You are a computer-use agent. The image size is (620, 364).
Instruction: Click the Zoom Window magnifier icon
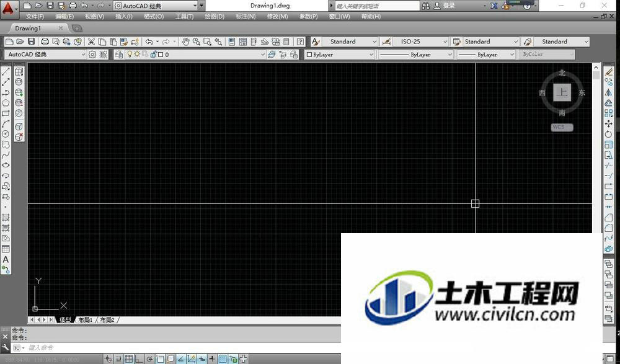(x=207, y=42)
